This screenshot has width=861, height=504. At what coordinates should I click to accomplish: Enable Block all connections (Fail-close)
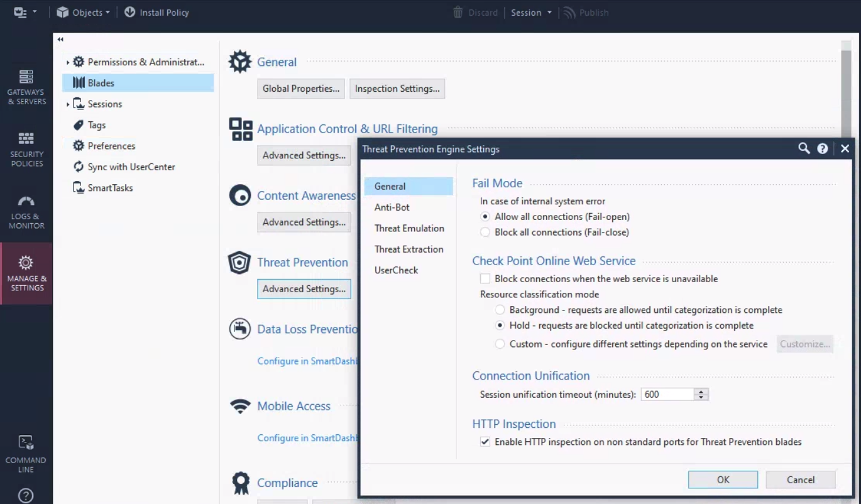[x=485, y=232]
